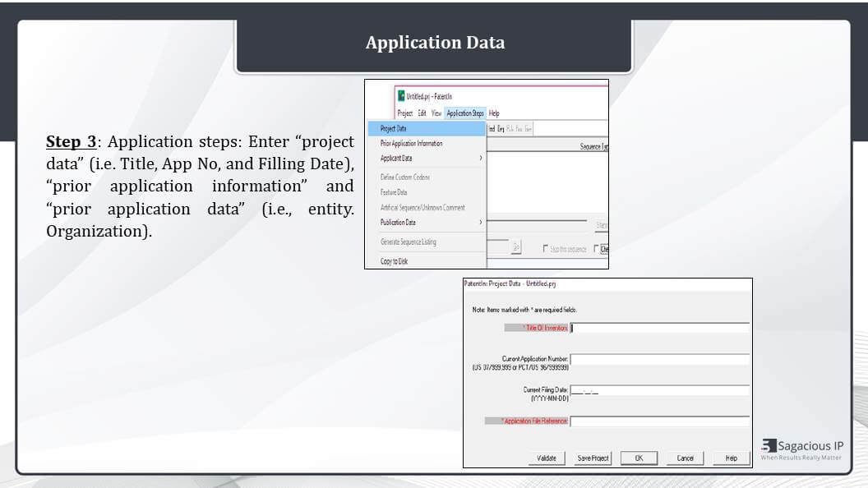
Task: Open the View menu
Action: [x=436, y=113]
